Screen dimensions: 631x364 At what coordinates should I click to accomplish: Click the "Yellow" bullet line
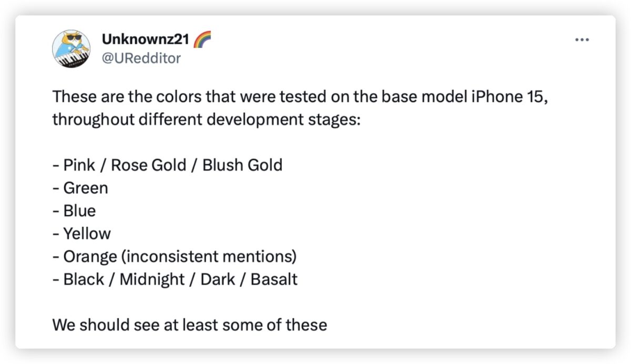click(82, 233)
